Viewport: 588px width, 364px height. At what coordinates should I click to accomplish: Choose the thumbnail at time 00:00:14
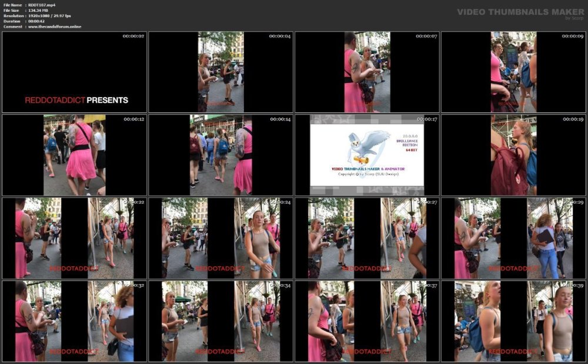(221, 155)
